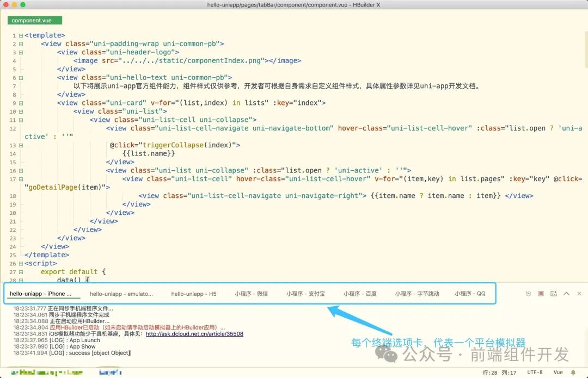Click the {{list.name}} expression on line 14
The height and width of the screenshot is (378, 588).
(149, 153)
